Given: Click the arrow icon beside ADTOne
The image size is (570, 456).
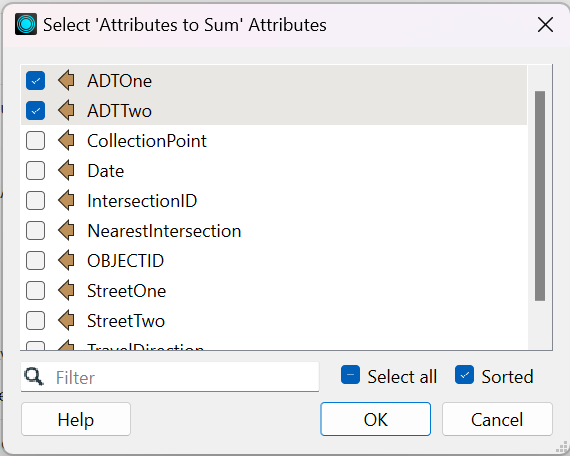Looking at the screenshot, I should pyautogui.click(x=67, y=80).
